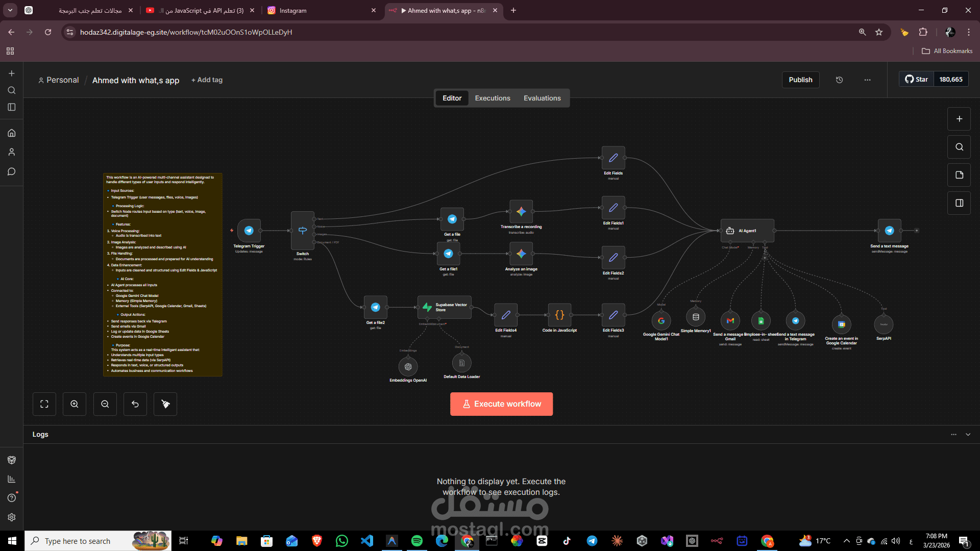Open the Logs panel more options
Image resolution: width=980 pixels, height=551 pixels.
tap(953, 434)
